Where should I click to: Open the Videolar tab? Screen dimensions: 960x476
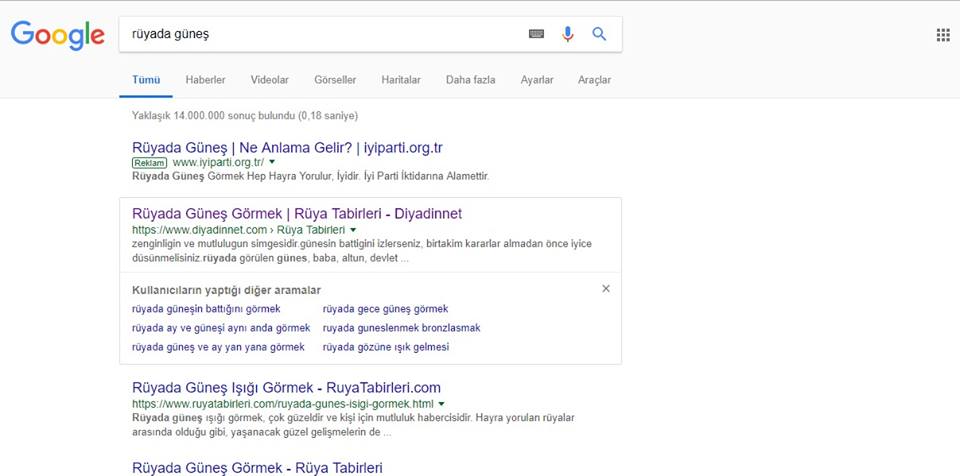pos(269,80)
